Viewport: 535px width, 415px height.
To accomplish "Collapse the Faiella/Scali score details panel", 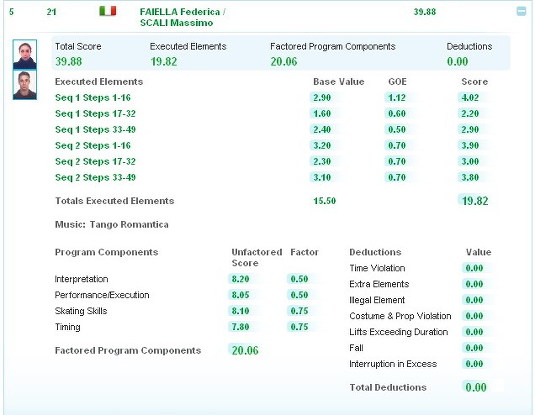I will (521, 11).
